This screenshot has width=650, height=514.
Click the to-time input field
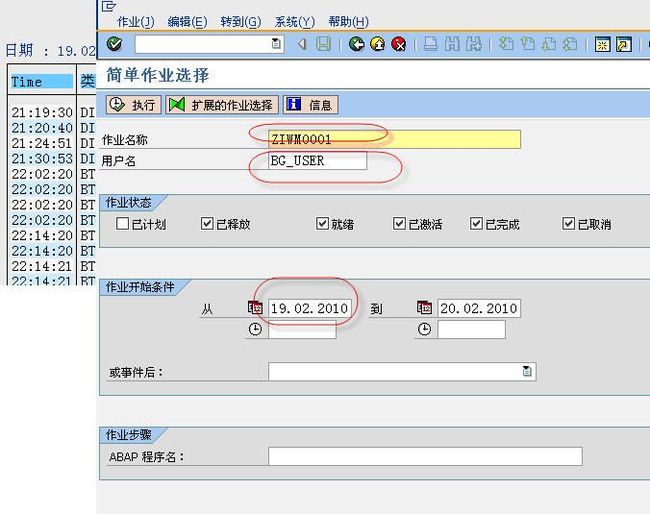(x=471, y=330)
